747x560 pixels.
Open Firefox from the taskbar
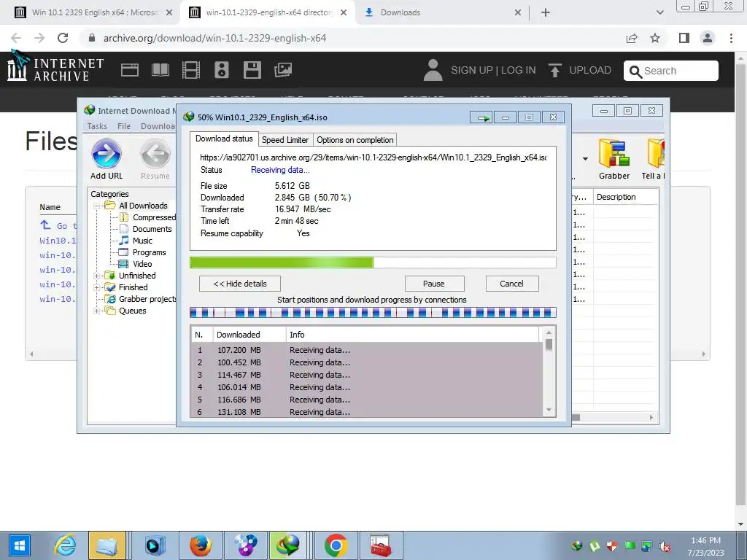[x=201, y=545]
